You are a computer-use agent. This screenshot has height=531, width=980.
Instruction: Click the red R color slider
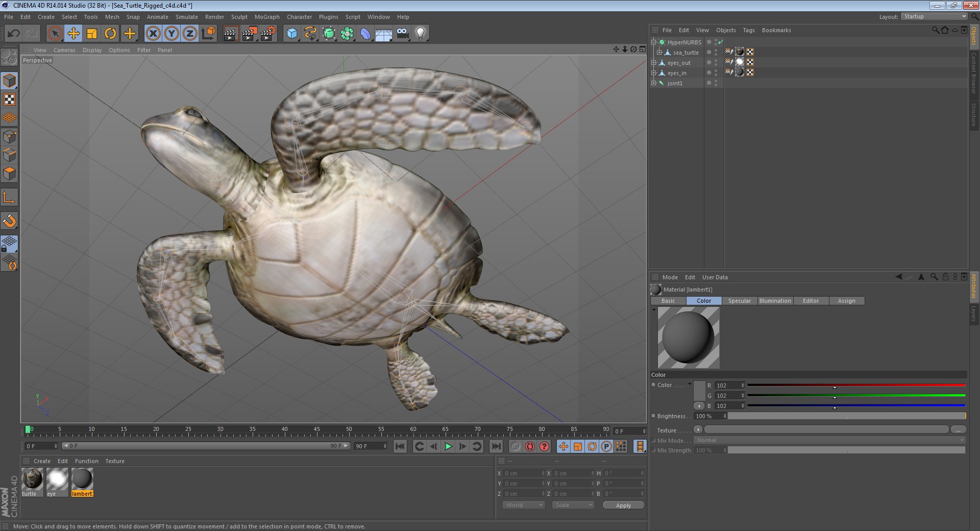(856, 385)
